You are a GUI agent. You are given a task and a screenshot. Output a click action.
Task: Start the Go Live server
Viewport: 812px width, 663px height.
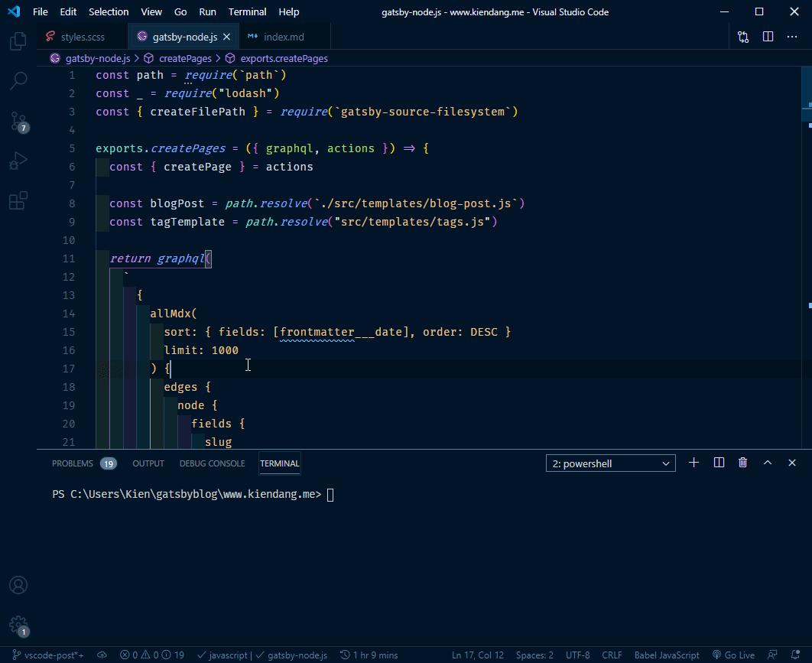click(733, 655)
